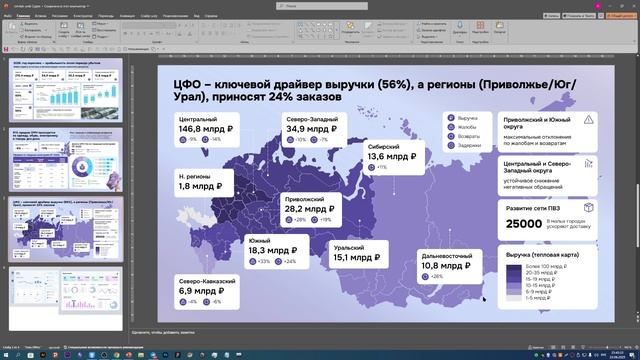The image size is (640, 360).
Task: Open the Designer pane from the ribbon
Action: click(500, 28)
